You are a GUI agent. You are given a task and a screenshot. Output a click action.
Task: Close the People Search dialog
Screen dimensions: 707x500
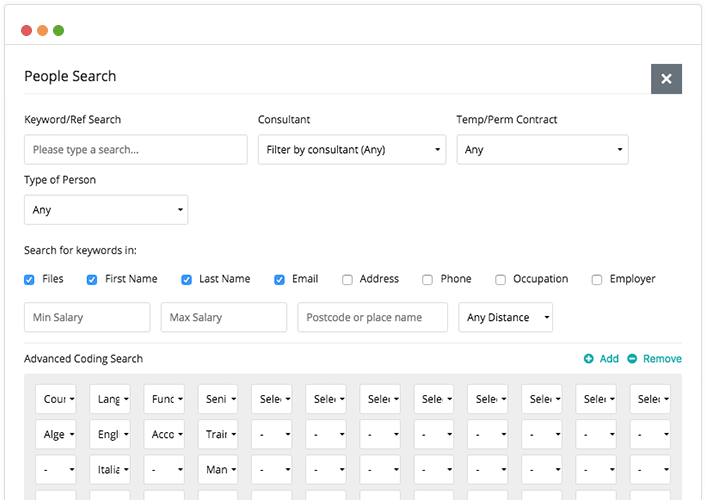click(666, 79)
